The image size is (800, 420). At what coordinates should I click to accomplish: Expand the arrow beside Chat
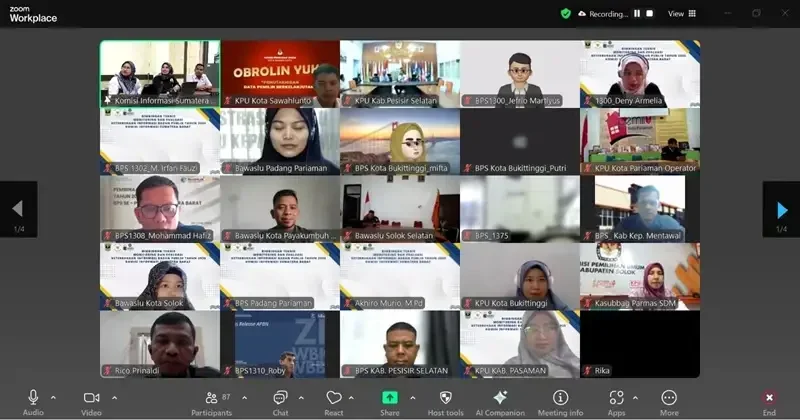point(301,398)
